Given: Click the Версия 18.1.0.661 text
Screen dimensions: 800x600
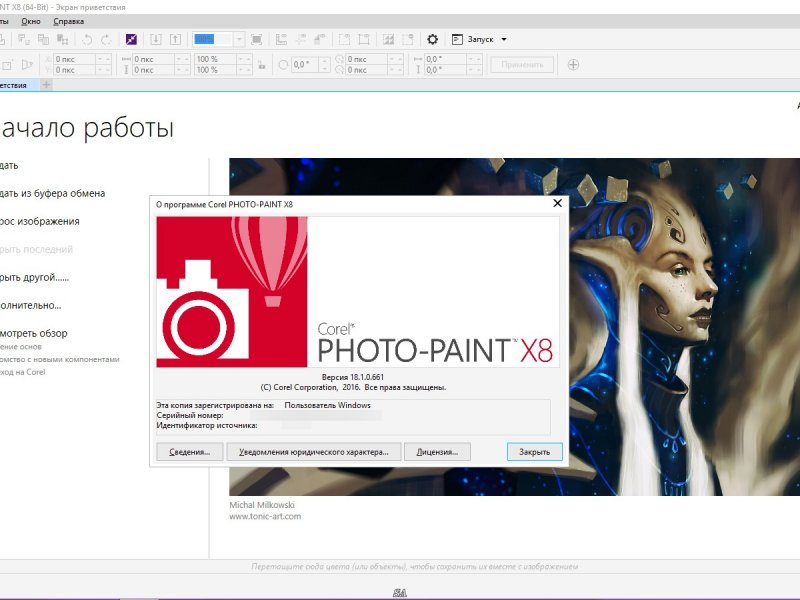Looking at the screenshot, I should point(353,377).
